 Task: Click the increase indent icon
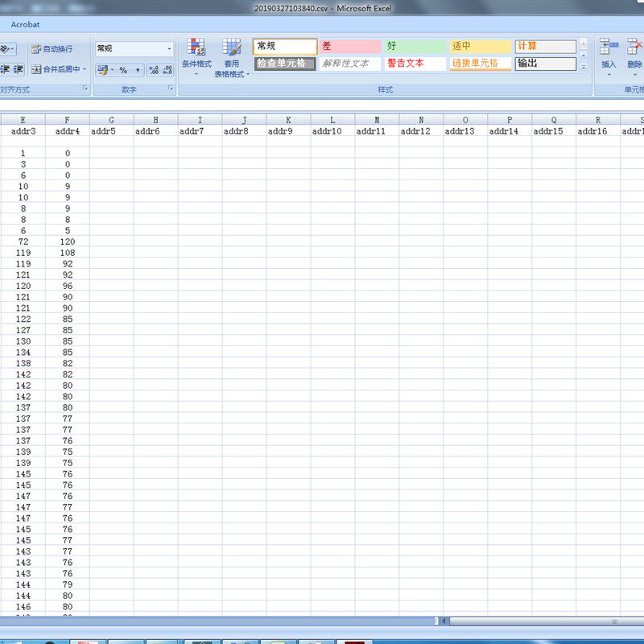[19, 69]
